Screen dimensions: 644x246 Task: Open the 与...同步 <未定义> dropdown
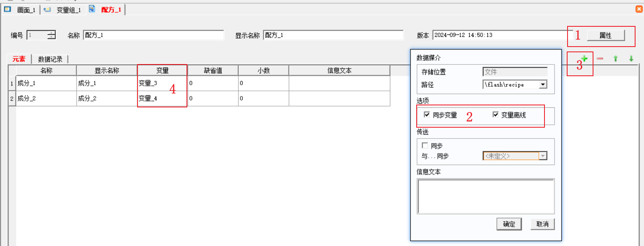click(x=543, y=156)
